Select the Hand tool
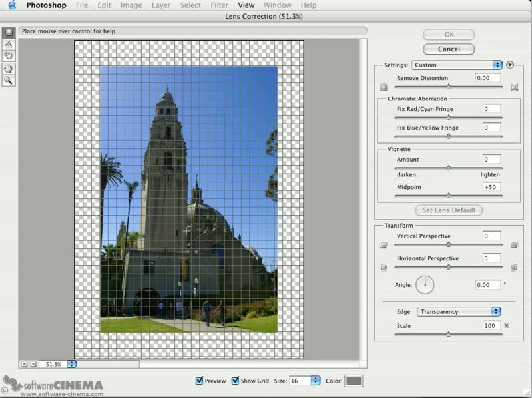Viewport: 532px width, 398px height. [9, 68]
